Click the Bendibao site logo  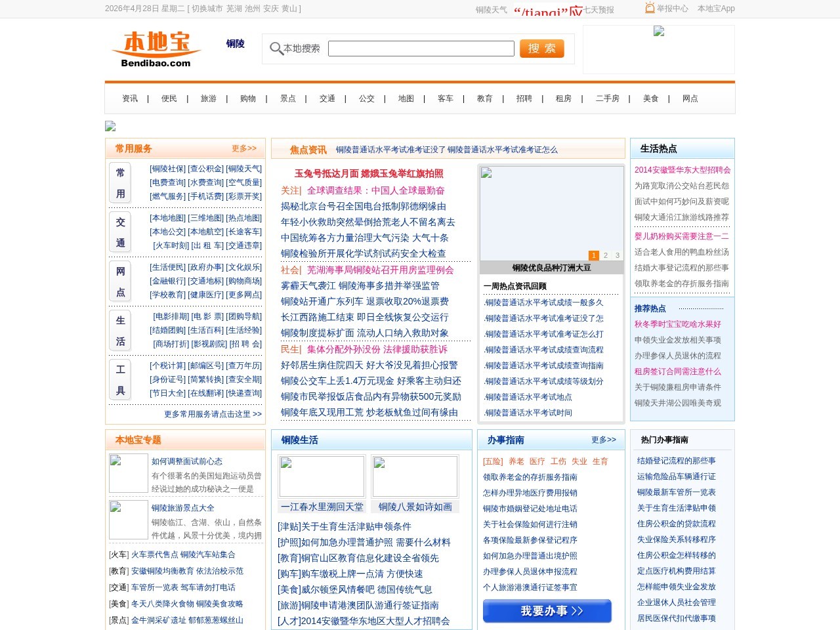click(x=156, y=49)
